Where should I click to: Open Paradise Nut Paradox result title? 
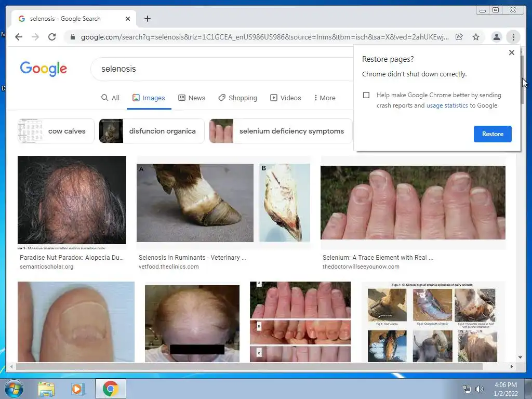(x=72, y=258)
